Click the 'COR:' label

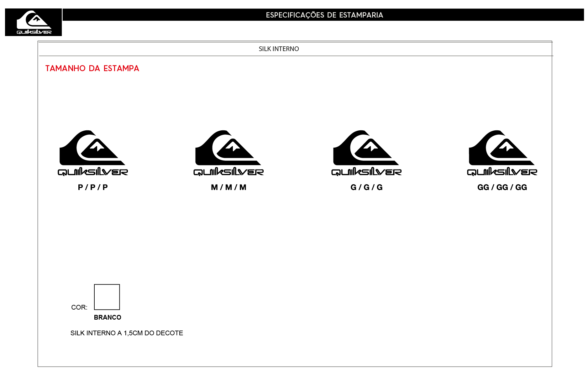[x=79, y=307]
